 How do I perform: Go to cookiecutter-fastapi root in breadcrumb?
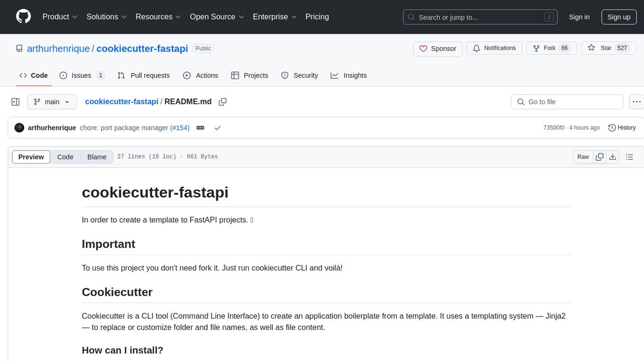(122, 102)
